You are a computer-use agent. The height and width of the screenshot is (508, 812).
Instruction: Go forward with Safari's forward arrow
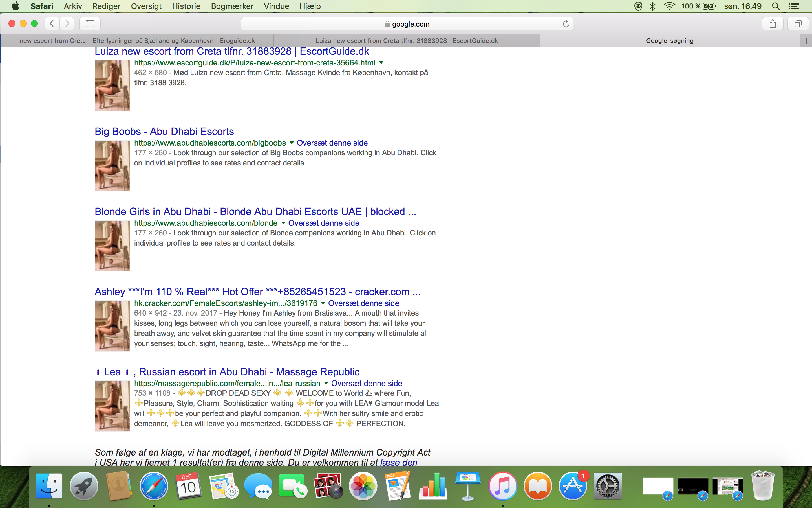coord(67,23)
